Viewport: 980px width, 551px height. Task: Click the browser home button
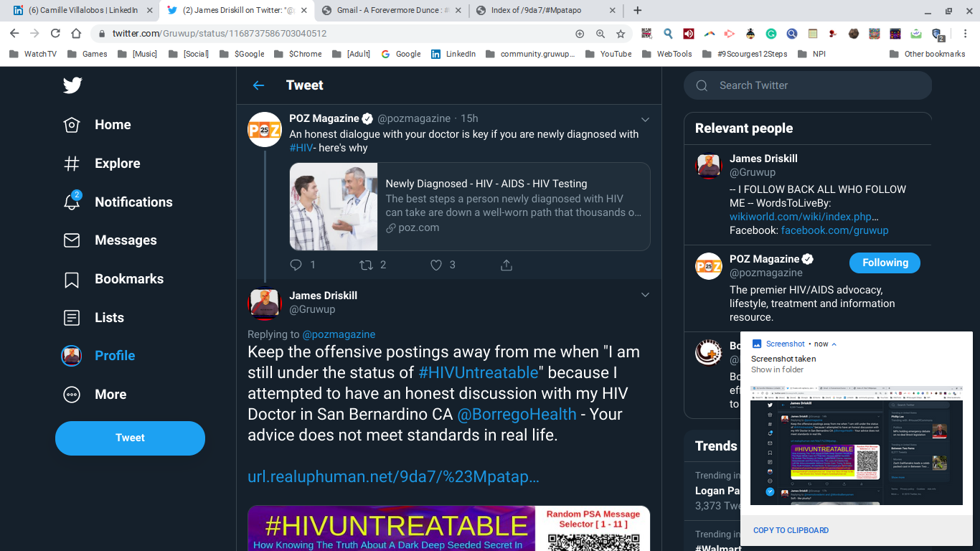pyautogui.click(x=76, y=34)
